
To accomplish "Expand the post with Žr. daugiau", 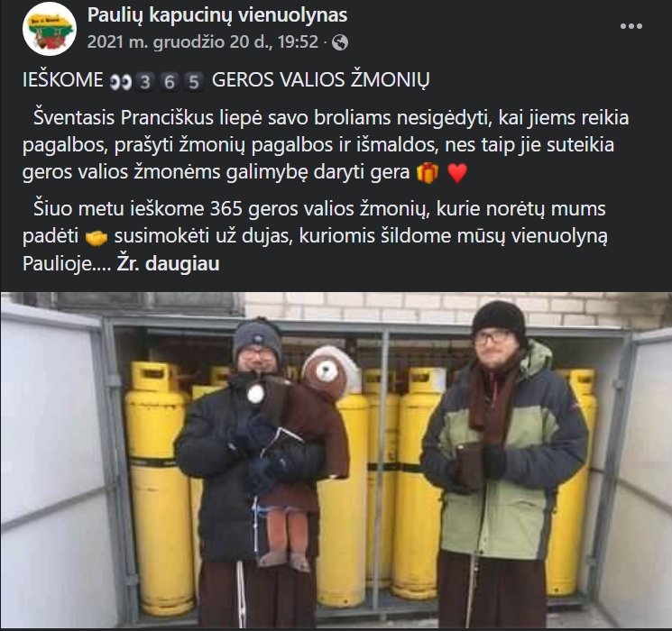I will click(168, 263).
